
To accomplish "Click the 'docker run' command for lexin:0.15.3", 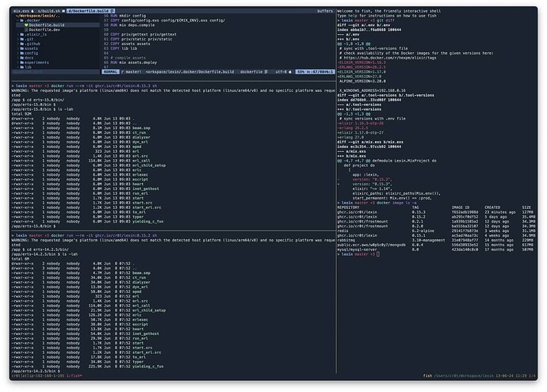I will tap(104, 86).
